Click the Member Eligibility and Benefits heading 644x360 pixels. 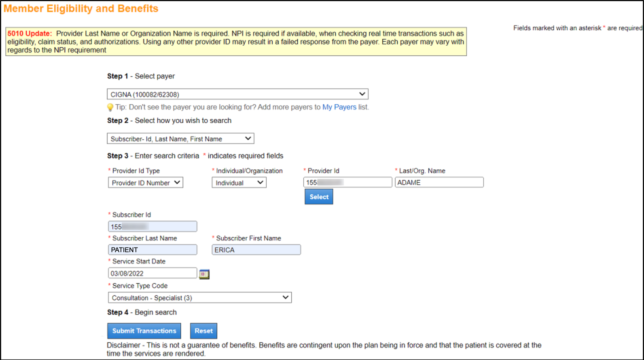tap(81, 9)
